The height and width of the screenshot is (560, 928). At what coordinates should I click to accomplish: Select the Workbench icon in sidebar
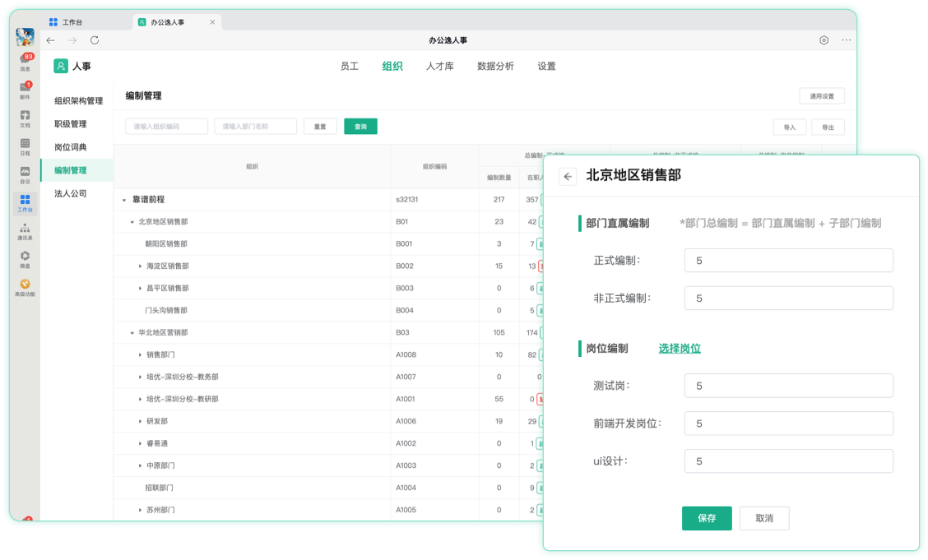(x=25, y=203)
